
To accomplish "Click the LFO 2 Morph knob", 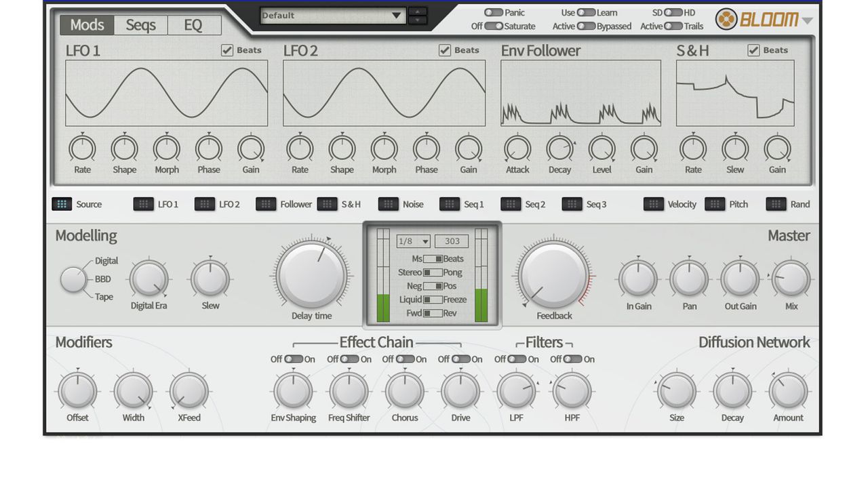I will pos(384,148).
